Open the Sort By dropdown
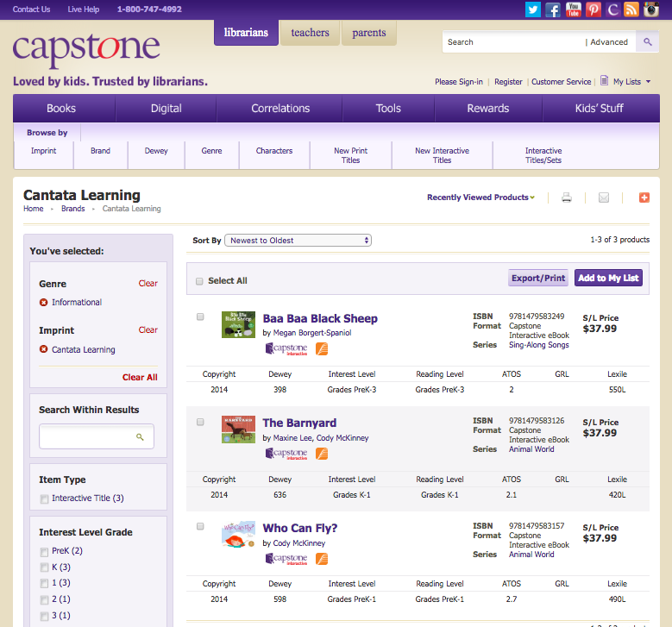The height and width of the screenshot is (627, 672). tap(298, 241)
